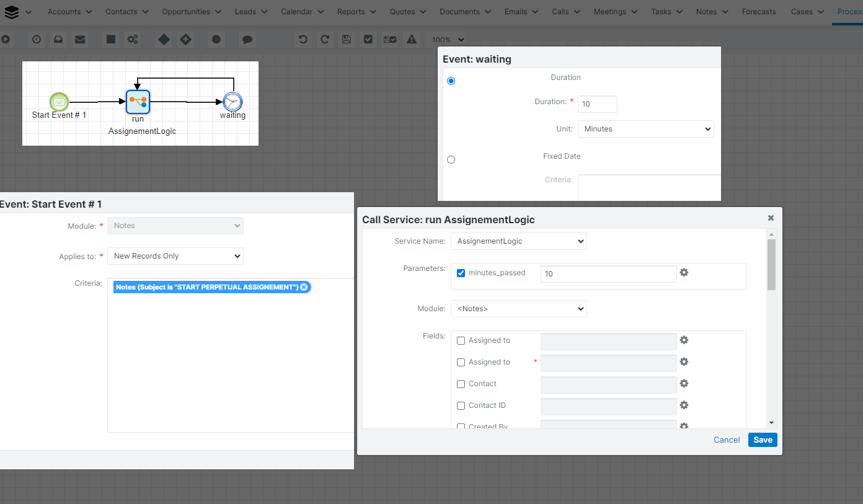Expand the Contacts menu chevron
The width and height of the screenshot is (863, 504).
coord(145,12)
